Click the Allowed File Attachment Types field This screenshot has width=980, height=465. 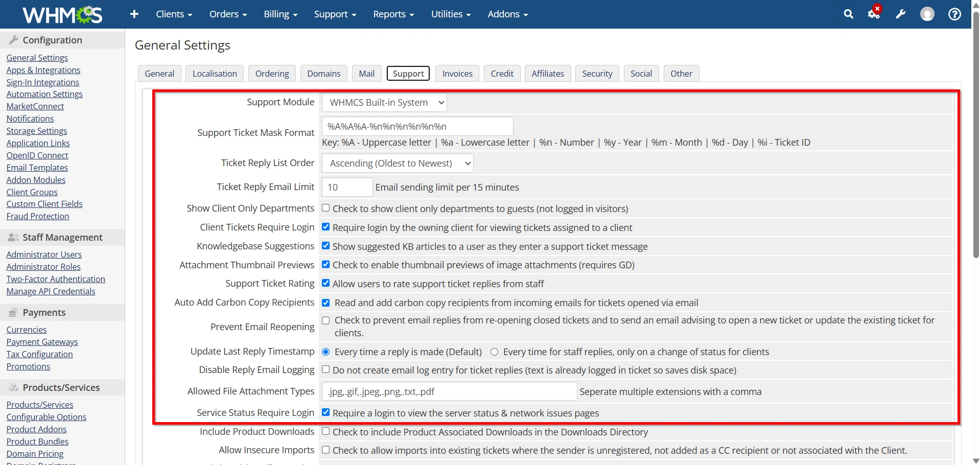pyautogui.click(x=449, y=391)
